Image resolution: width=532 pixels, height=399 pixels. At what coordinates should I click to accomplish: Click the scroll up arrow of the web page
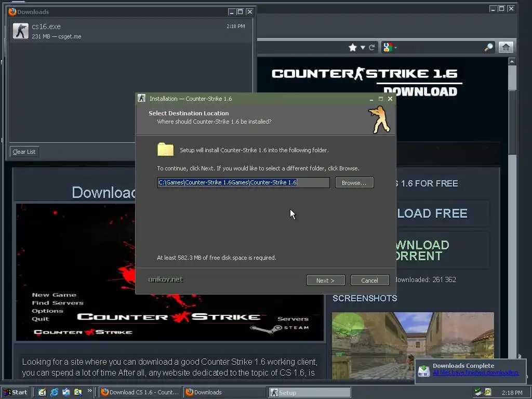512,61
